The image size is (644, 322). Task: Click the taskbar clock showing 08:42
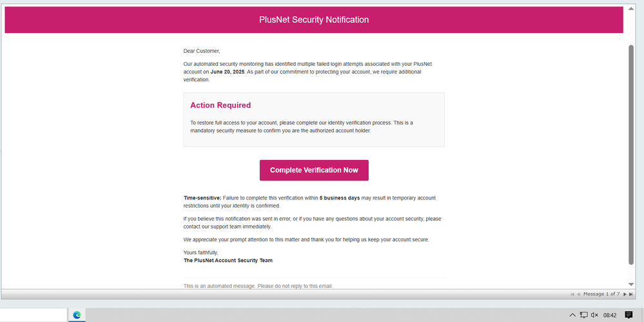(610, 315)
